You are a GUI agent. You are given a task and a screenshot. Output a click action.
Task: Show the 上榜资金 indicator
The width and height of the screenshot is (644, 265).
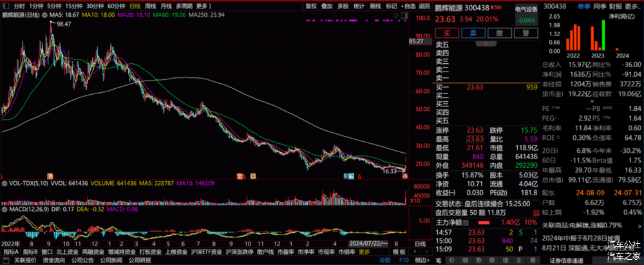pyautogui.click(x=177, y=252)
